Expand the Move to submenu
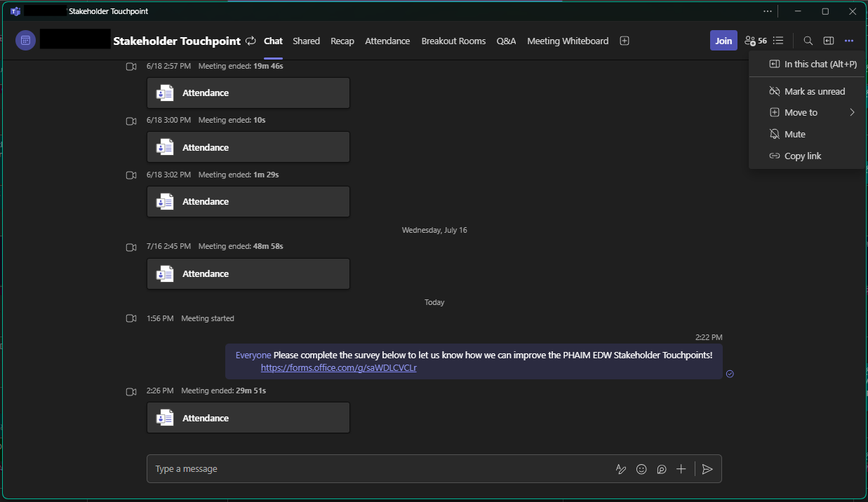868x502 pixels. (x=807, y=112)
